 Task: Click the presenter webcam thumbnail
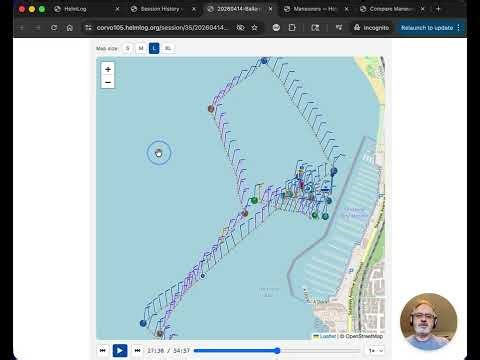coord(428,321)
